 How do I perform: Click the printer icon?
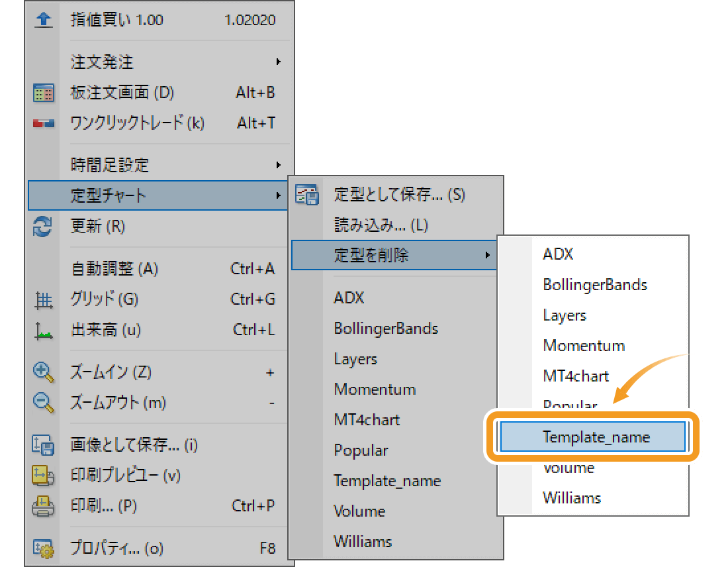coord(43,506)
